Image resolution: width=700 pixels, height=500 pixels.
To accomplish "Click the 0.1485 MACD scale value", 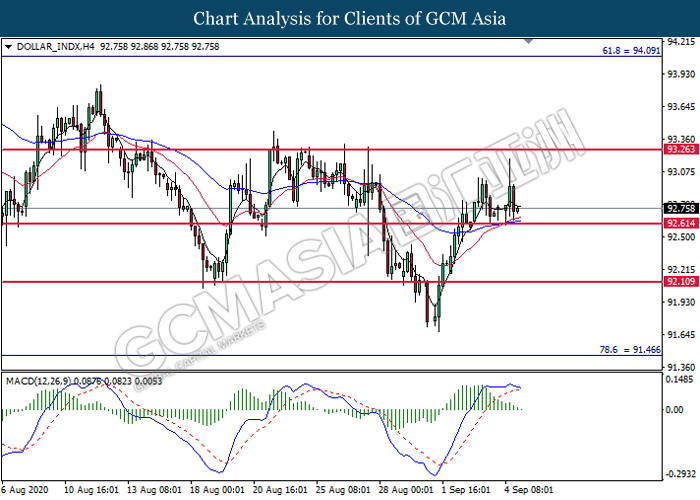I will (x=679, y=379).
